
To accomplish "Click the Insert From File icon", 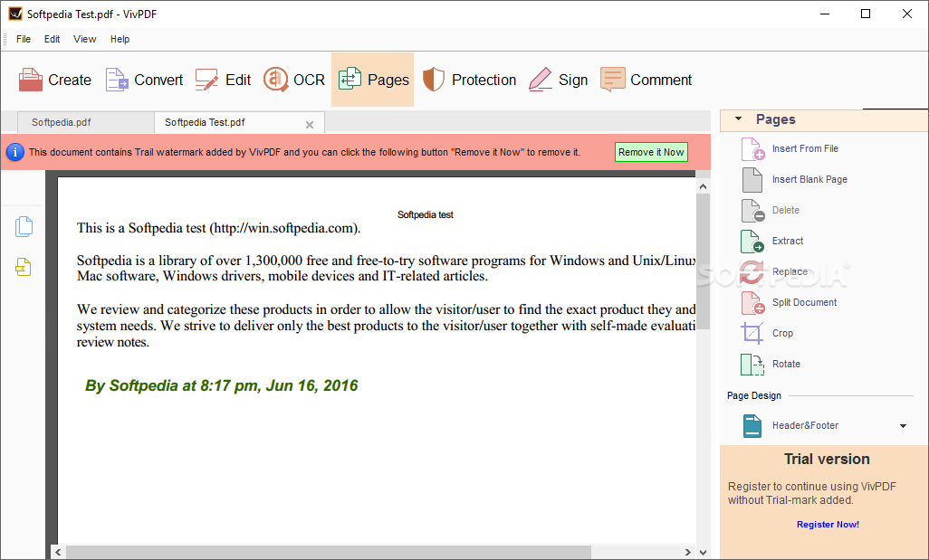I will click(752, 148).
